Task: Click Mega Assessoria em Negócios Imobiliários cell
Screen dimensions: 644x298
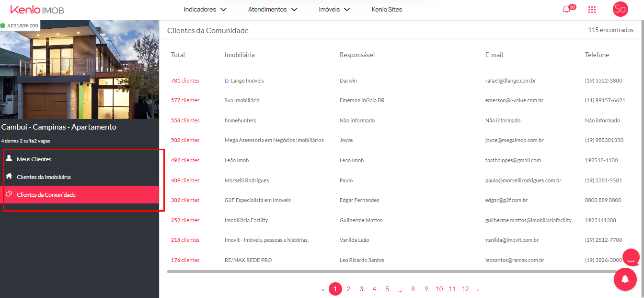Action: tap(274, 140)
